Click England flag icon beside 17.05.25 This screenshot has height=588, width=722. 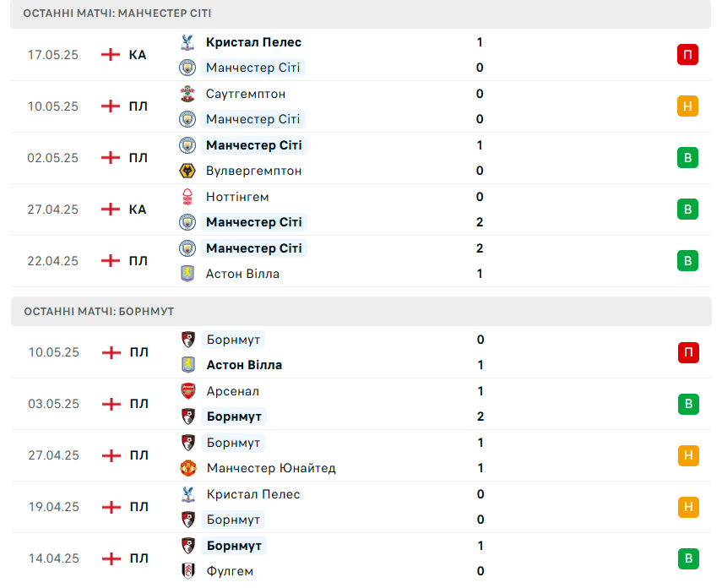(111, 54)
